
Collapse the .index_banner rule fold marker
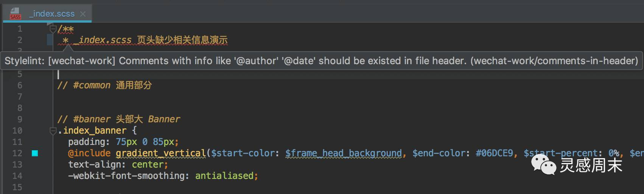[53, 131]
